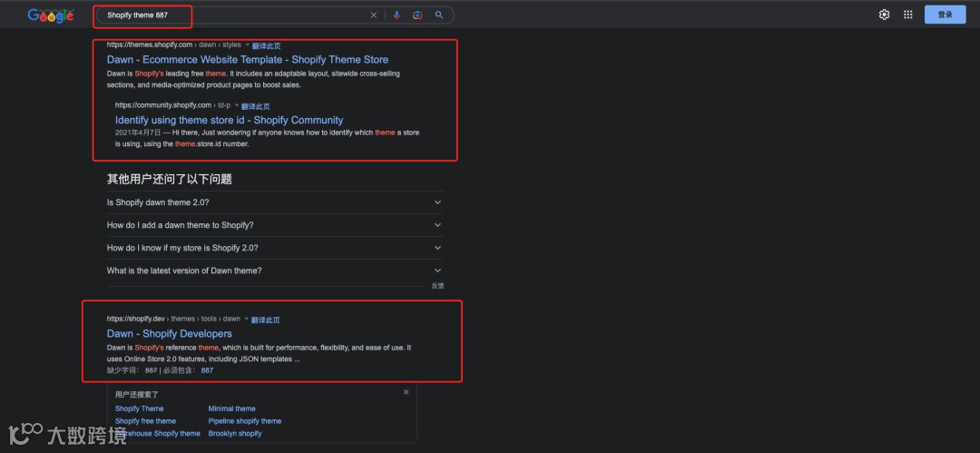The height and width of the screenshot is (453, 980).
Task: Click the 必须包含 887 link
Action: click(207, 370)
